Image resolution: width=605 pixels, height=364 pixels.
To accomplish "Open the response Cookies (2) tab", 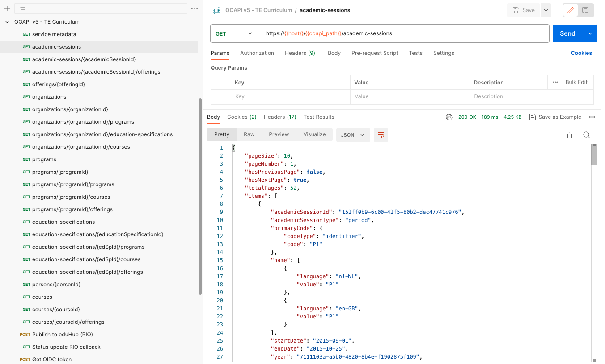I will tap(242, 117).
